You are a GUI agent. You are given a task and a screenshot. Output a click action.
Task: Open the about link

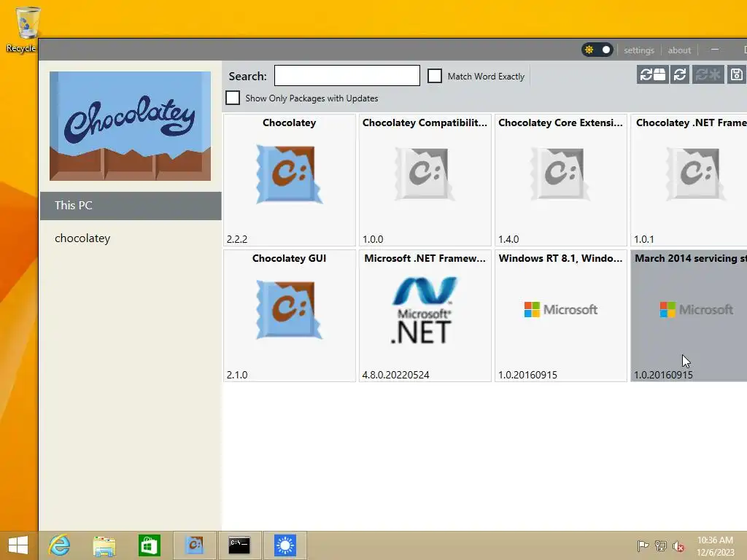(679, 50)
